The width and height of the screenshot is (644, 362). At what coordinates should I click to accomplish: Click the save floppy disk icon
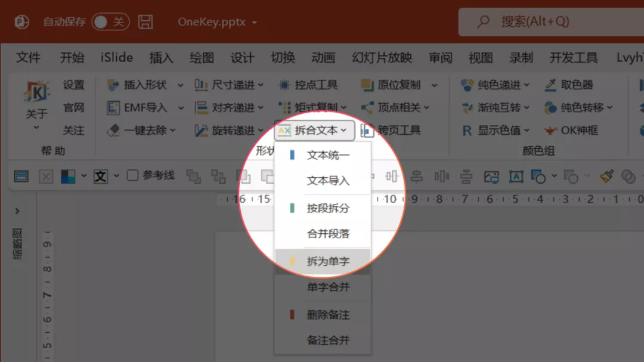click(x=145, y=22)
